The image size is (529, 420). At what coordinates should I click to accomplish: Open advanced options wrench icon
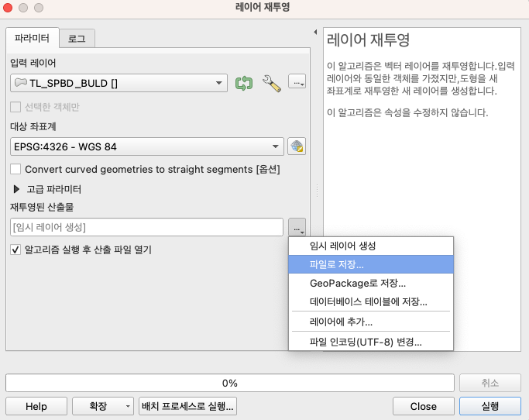tap(272, 84)
